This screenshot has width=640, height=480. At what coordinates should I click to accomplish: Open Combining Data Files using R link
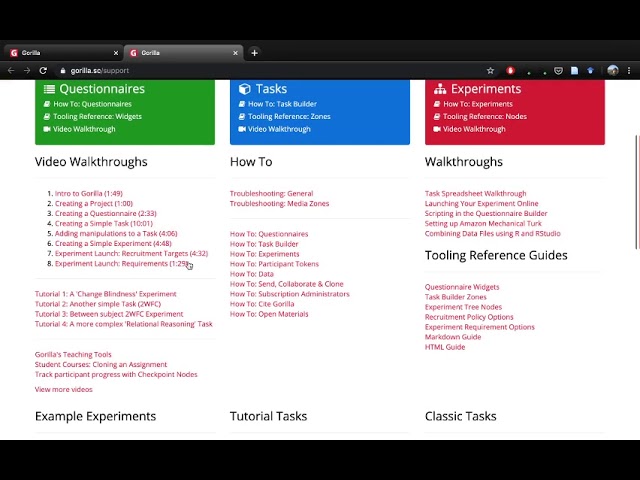pyautogui.click(x=493, y=233)
